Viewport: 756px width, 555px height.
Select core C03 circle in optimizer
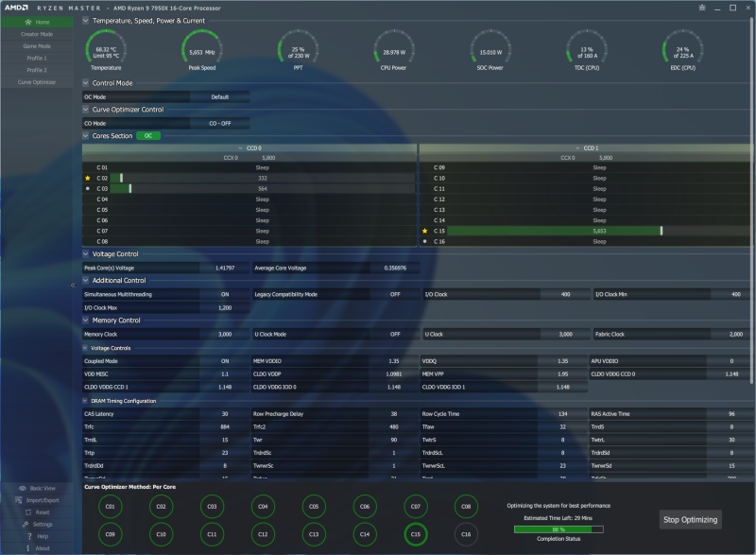[x=212, y=507]
